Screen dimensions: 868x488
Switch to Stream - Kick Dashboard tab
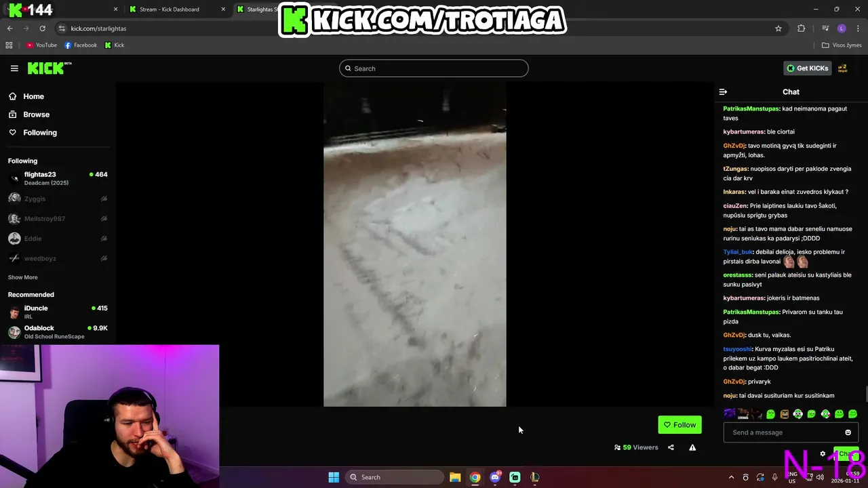pyautogui.click(x=169, y=9)
